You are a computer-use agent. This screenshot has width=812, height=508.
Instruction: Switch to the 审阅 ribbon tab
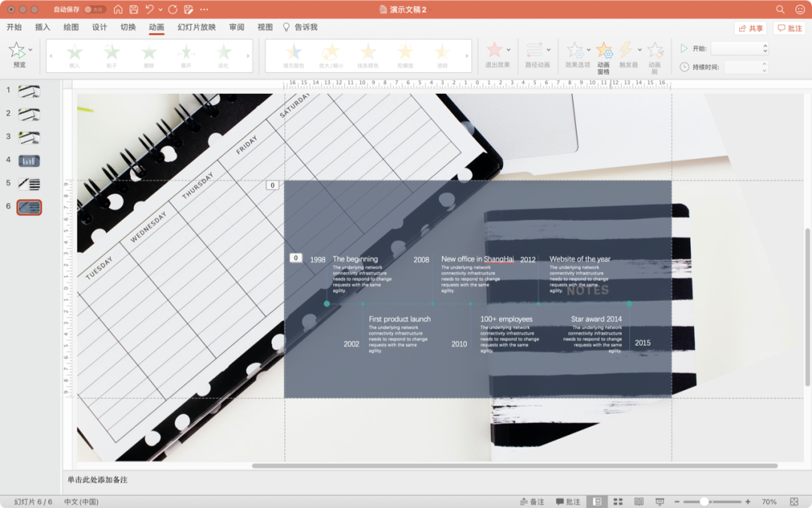(x=237, y=27)
